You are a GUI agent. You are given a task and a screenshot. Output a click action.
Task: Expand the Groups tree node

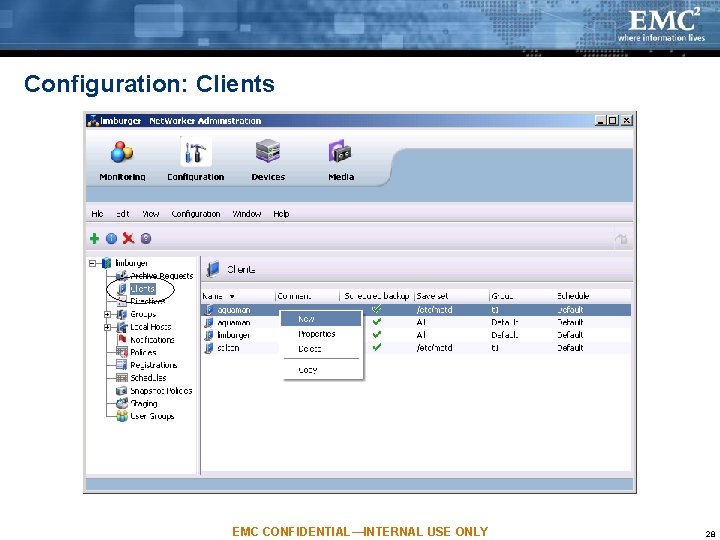pos(107,314)
